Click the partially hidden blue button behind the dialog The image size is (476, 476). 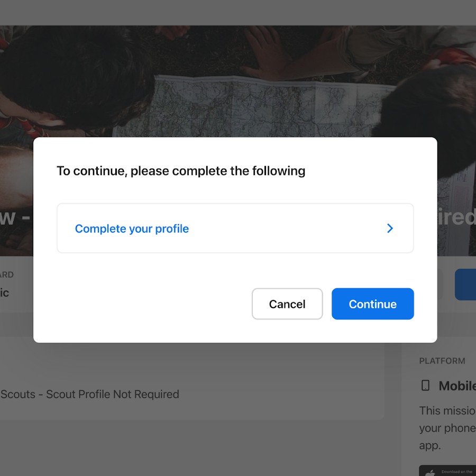465,285
